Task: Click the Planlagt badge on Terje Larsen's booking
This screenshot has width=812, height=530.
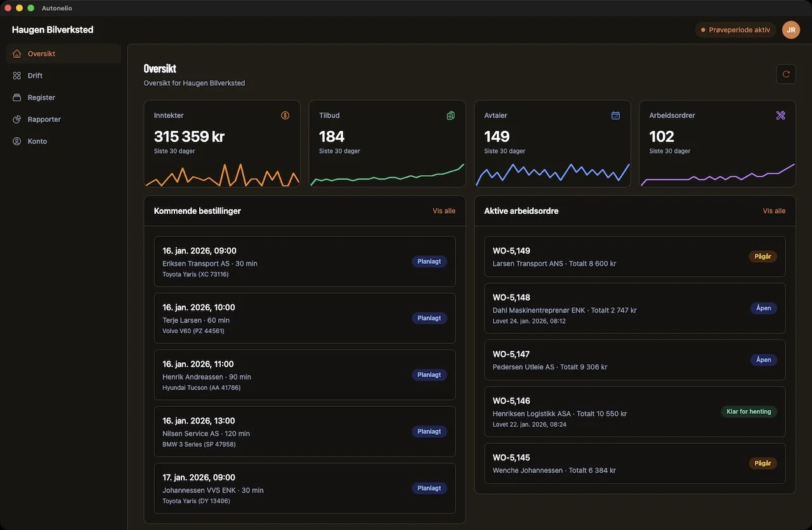Action: click(x=429, y=318)
